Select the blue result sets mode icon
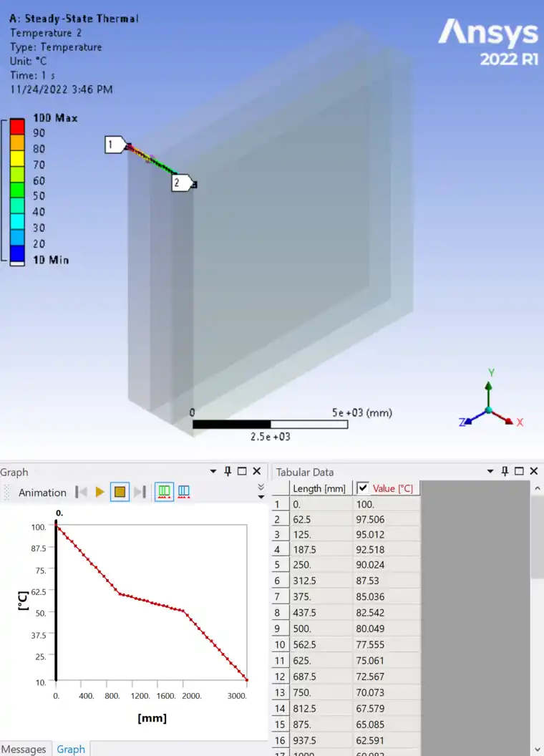Viewport: 544px width, 756px height. click(x=184, y=492)
